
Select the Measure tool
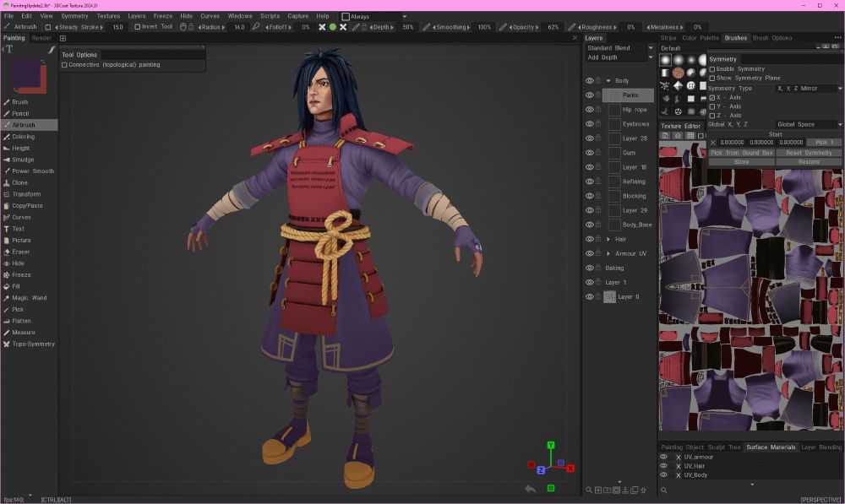pos(23,333)
